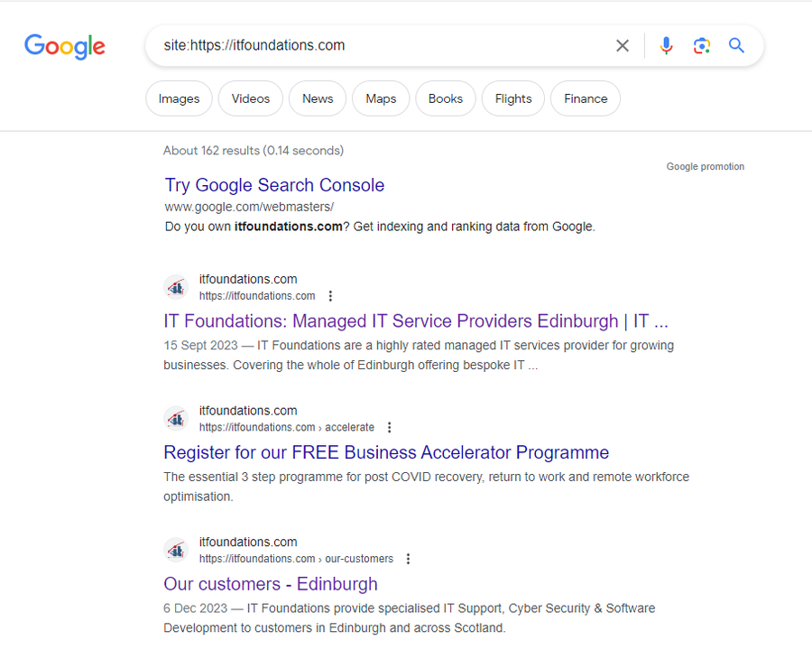Open the three-dot menu for Our customers result
The width and height of the screenshot is (812, 659).
[x=409, y=559]
